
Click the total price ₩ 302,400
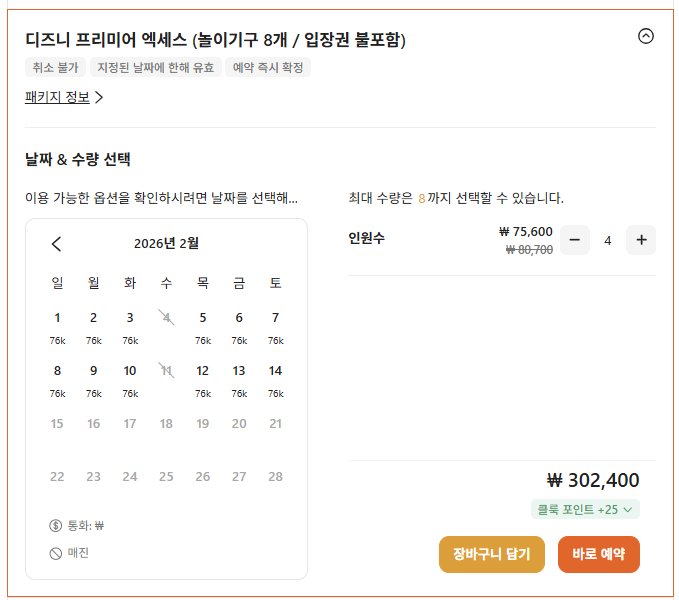point(593,480)
